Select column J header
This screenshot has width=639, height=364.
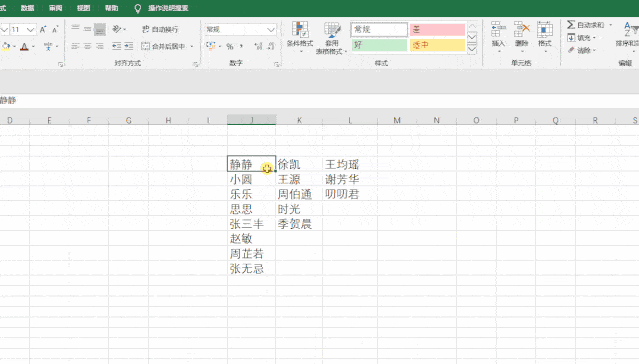point(251,120)
